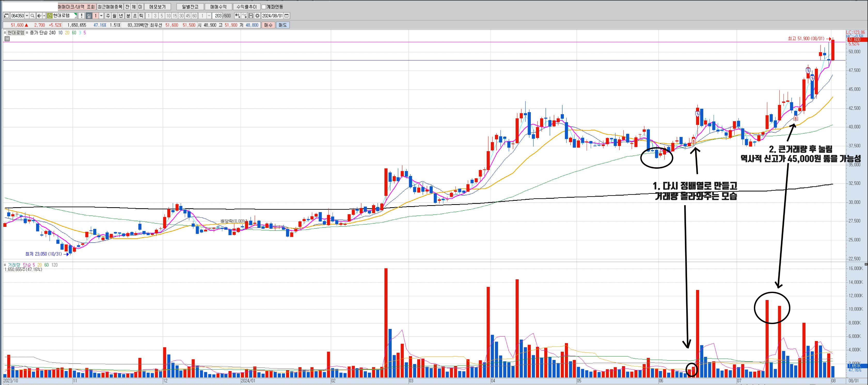Switch to 초 second period
This screenshot has width=868, height=385.
135,16
